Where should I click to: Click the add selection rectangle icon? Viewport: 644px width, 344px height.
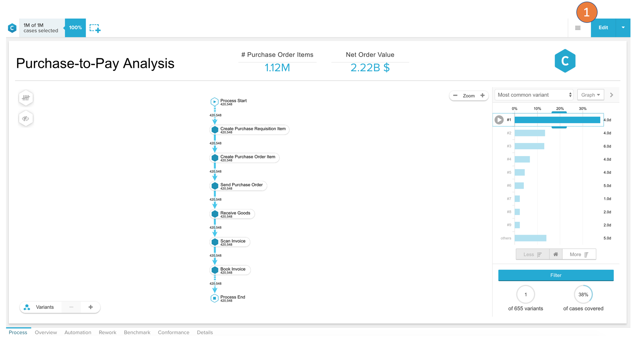click(95, 28)
